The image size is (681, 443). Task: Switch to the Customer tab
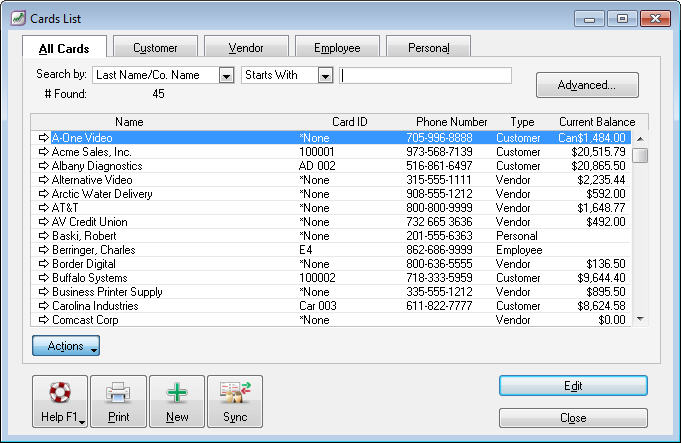tap(155, 47)
